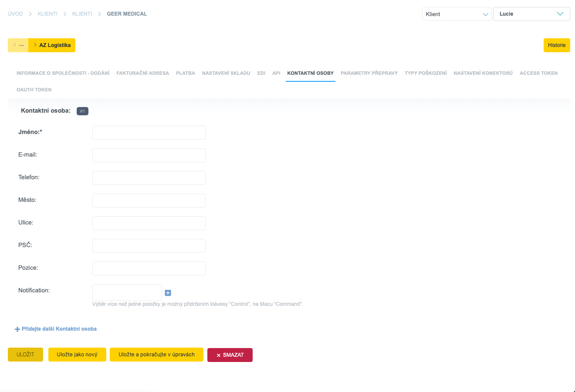Open the Historie button
This screenshot has height=392, width=575.
click(x=556, y=45)
